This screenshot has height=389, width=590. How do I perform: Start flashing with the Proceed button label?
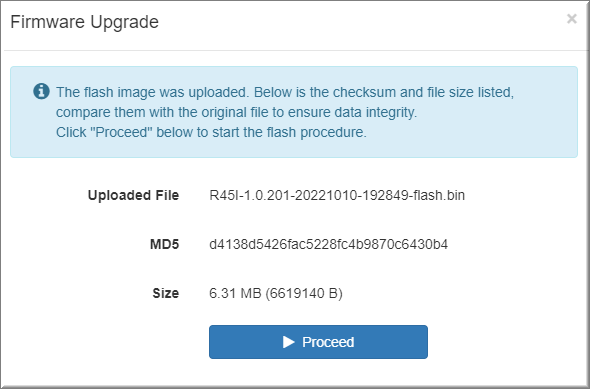328,342
